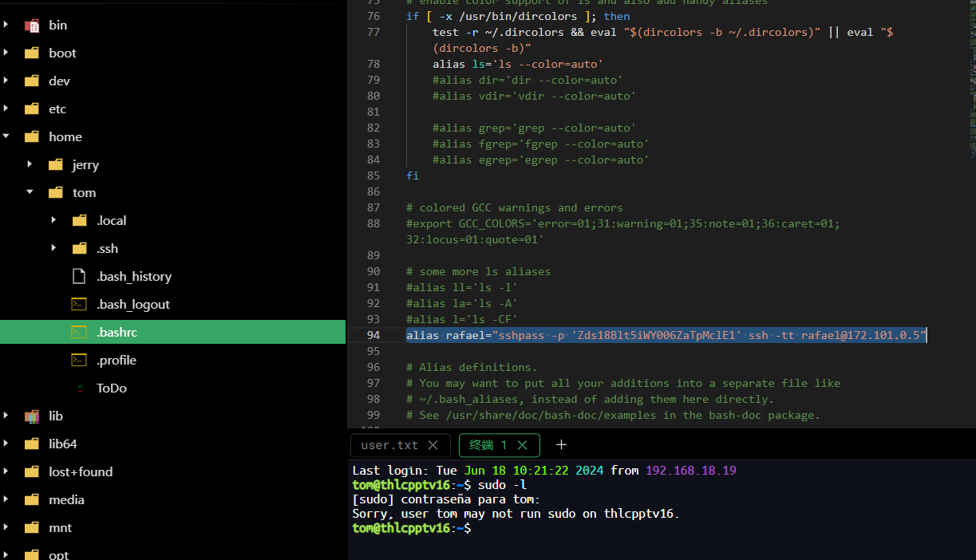Click "# some more ls aliases" comment
This screenshot has height=560, width=976.
pyautogui.click(x=478, y=271)
